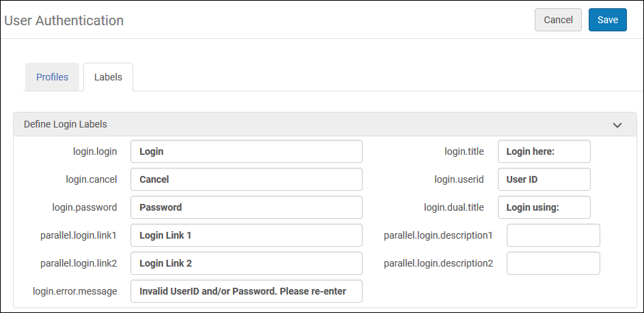Screen dimensions: 644x313
Task: Focus the empty parallel.login.description2 field
Action: tap(553, 263)
